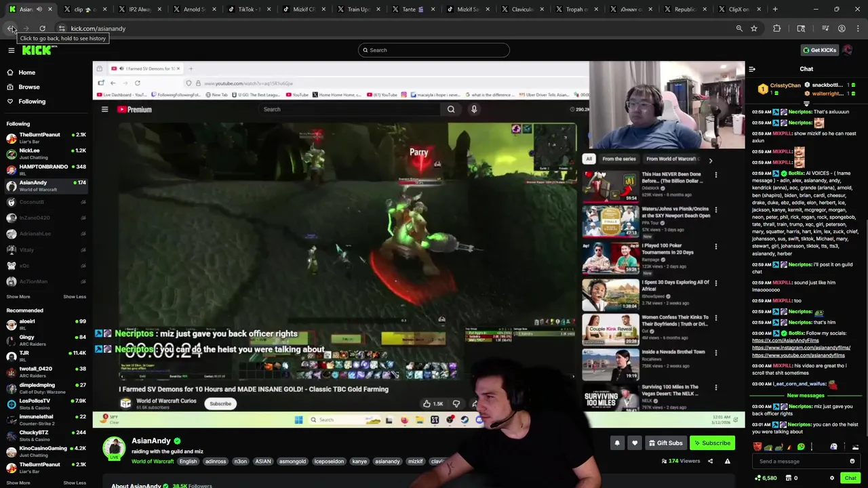Open Browse in Kick sidebar
The height and width of the screenshot is (488, 868).
tap(29, 87)
